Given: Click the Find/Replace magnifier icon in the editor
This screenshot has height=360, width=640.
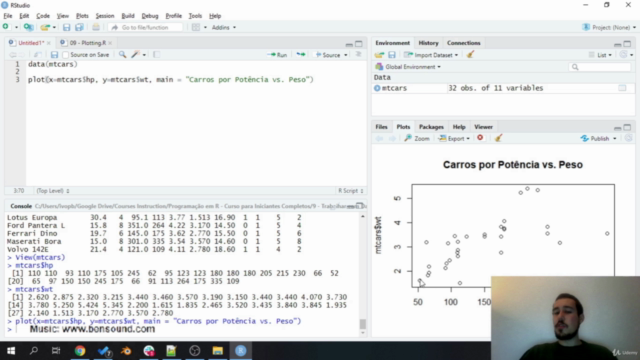Looking at the screenshot, I should pos(122,55).
